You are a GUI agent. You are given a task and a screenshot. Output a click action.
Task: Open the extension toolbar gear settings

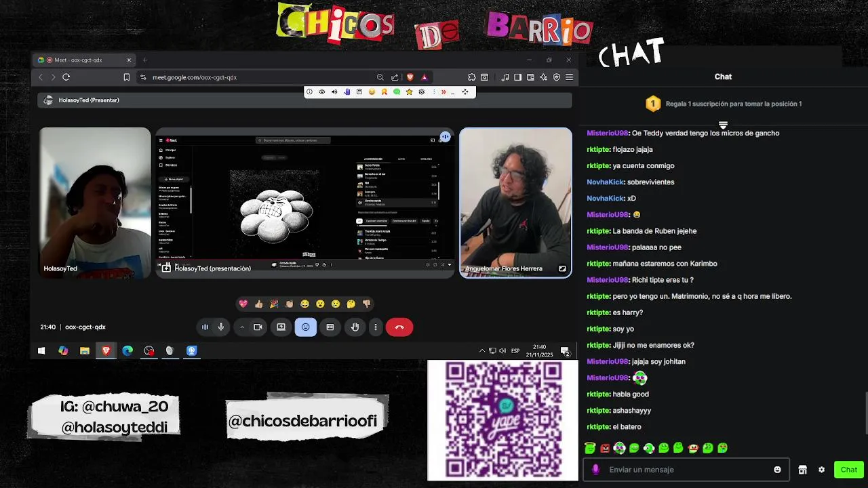point(421,91)
